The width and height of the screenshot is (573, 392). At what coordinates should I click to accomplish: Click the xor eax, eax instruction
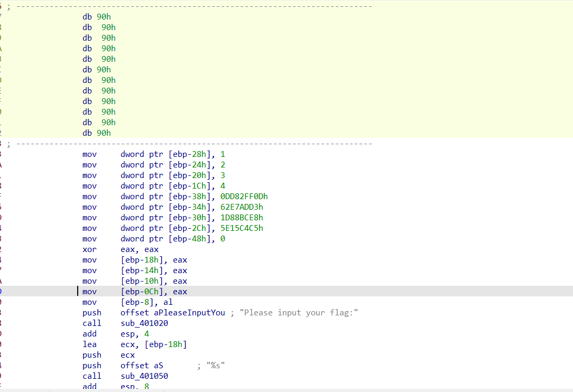pyautogui.click(x=121, y=249)
